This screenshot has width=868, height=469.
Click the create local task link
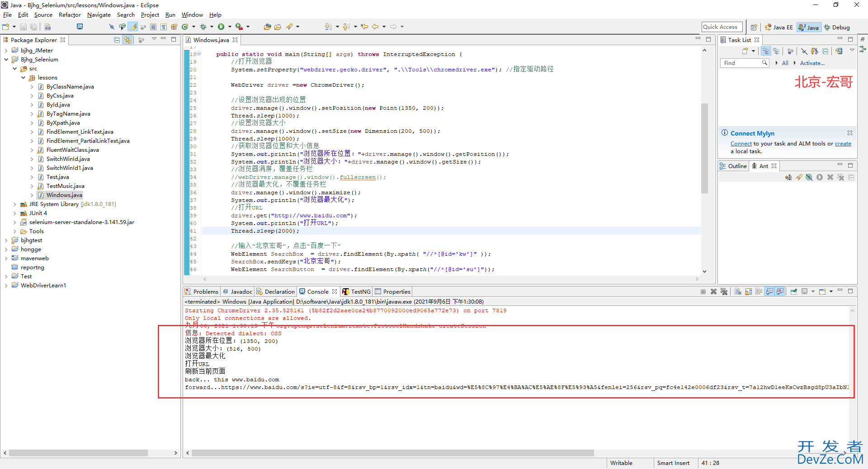843,144
